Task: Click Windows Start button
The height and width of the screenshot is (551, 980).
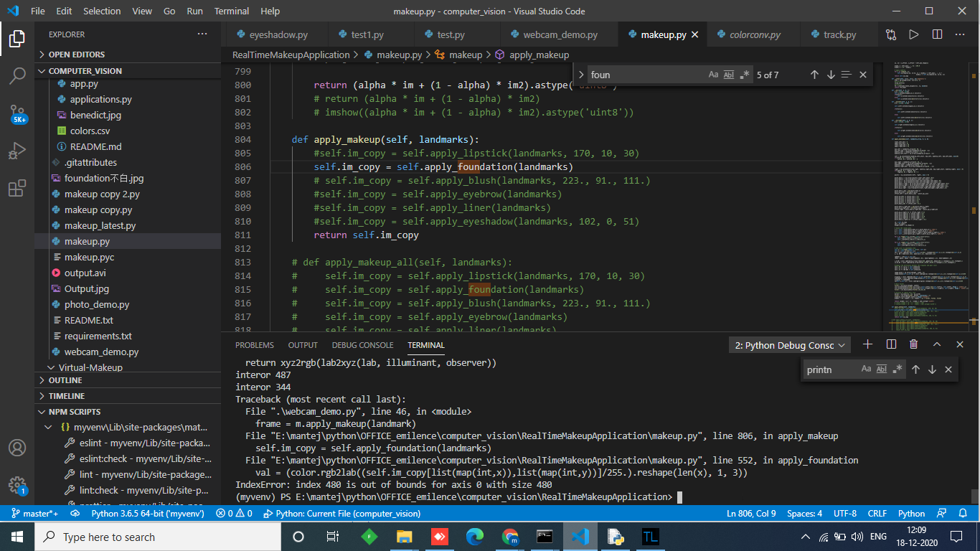Action: pos(17,537)
